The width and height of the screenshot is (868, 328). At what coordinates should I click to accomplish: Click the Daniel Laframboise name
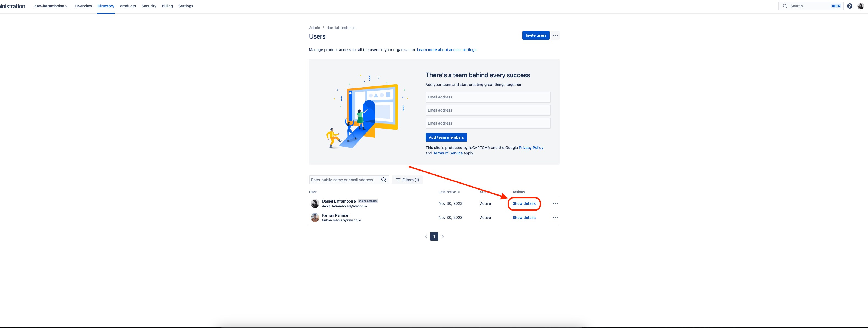click(339, 201)
